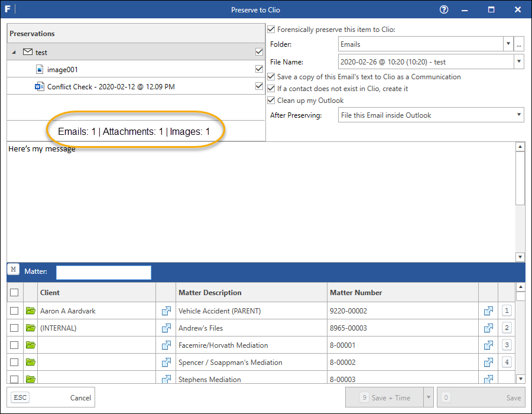Open client link icon for Aaron A Aardvark
The width and height of the screenshot is (532, 414).
click(x=166, y=310)
